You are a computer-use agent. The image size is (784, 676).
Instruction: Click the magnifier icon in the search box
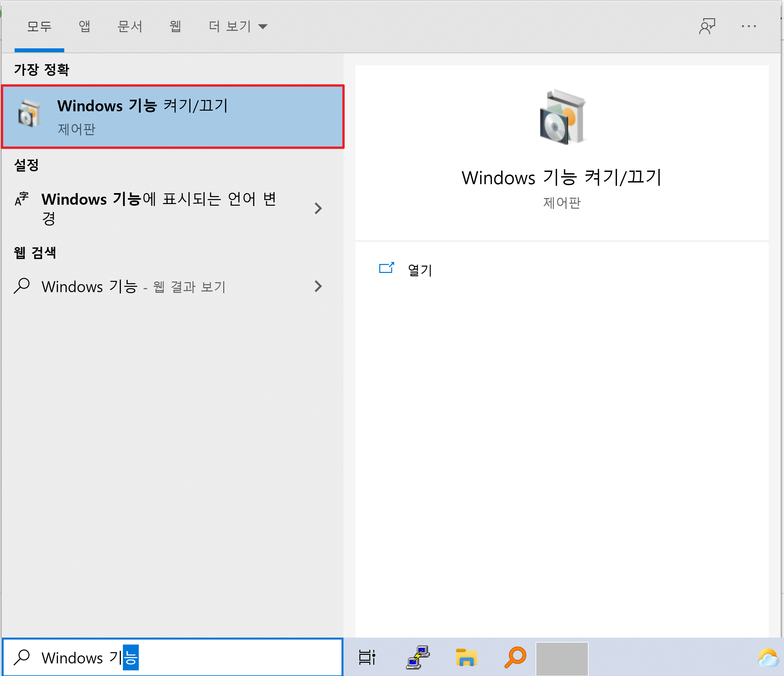(22, 657)
